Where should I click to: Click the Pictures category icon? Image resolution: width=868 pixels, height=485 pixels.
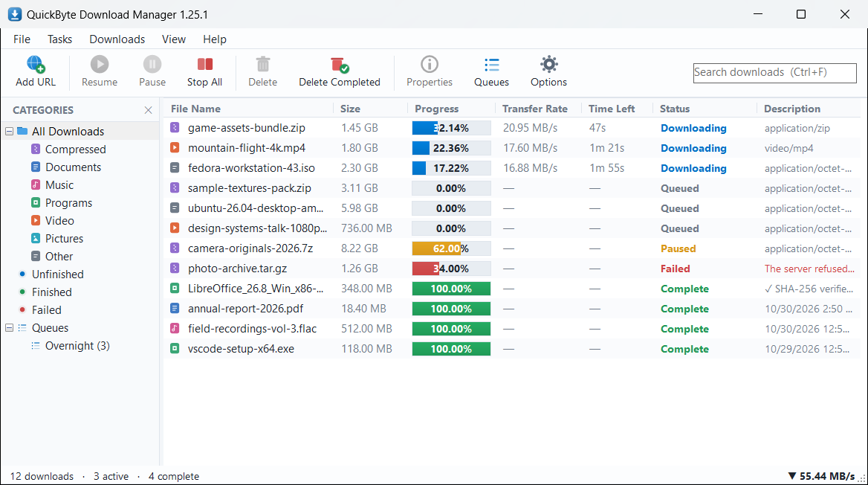(x=36, y=238)
